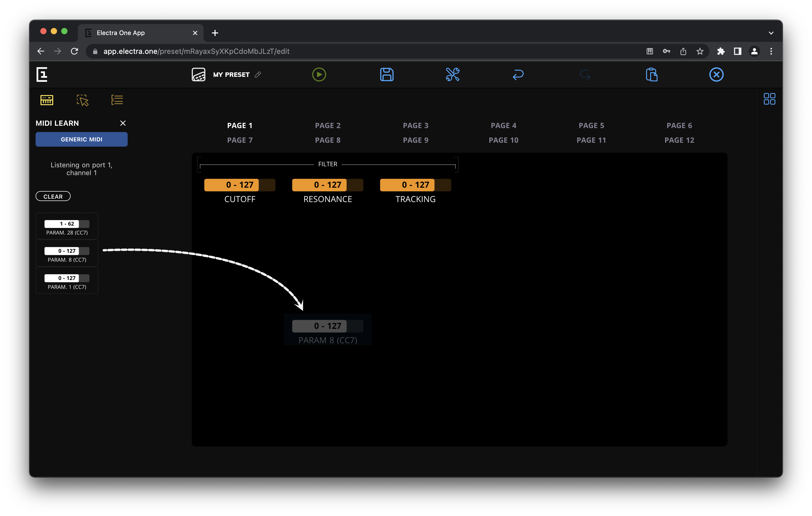Edit preset name with pencil icon
The width and height of the screenshot is (812, 516).
click(x=258, y=74)
